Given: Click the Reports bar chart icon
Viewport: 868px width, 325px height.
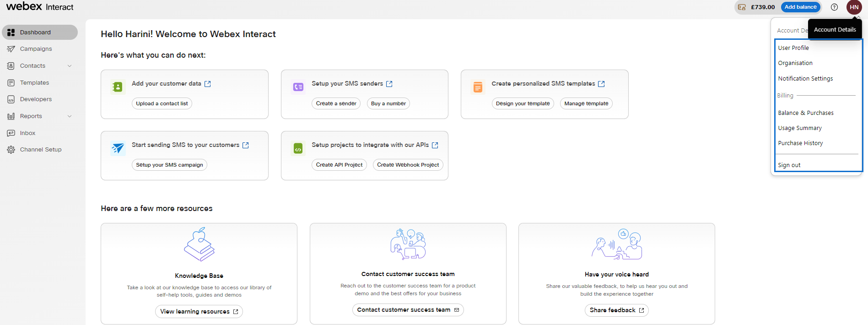Looking at the screenshot, I should pyautogui.click(x=11, y=116).
